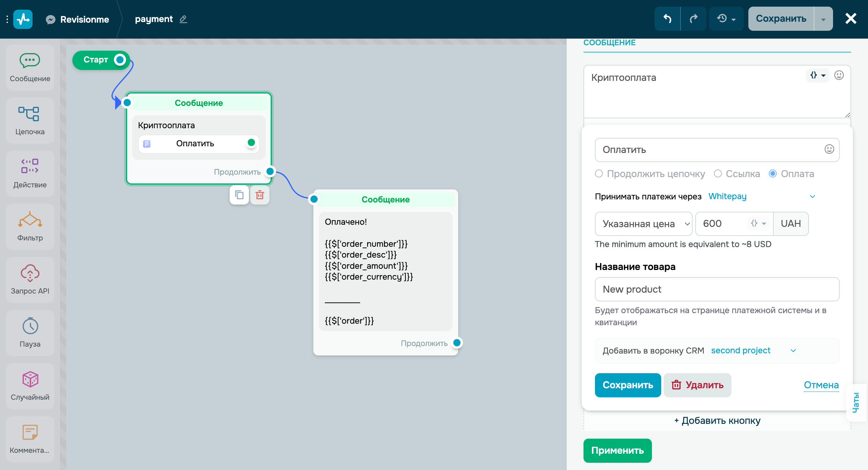The image size is (868, 470).
Task: Click the green Применить button
Action: [617, 450]
